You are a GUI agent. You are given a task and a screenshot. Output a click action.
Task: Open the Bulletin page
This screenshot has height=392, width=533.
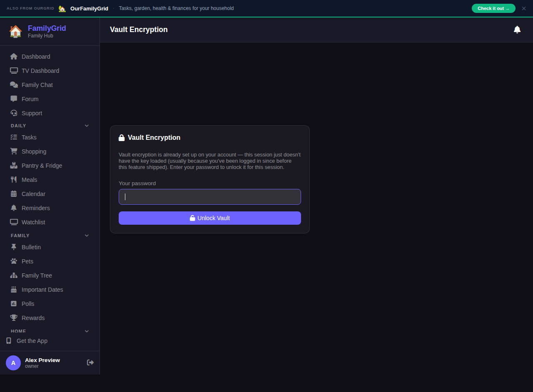click(50, 247)
